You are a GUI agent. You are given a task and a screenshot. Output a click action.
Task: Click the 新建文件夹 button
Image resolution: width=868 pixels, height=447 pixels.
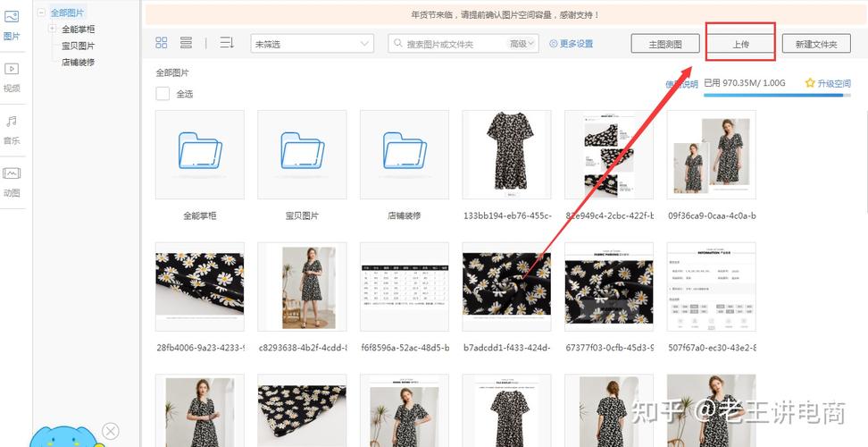(x=816, y=44)
